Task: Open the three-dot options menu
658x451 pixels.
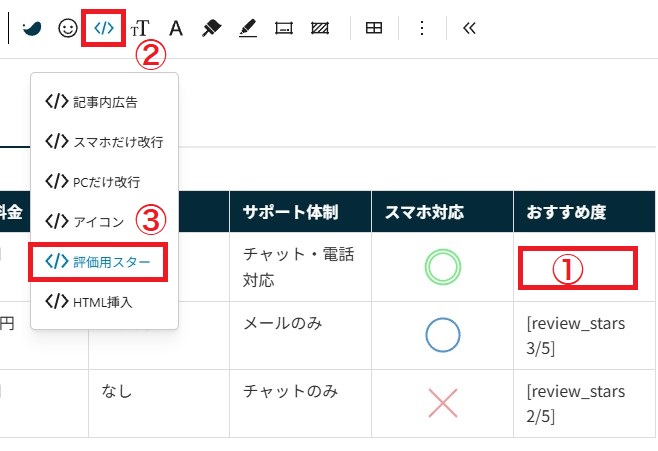Action: (422, 29)
